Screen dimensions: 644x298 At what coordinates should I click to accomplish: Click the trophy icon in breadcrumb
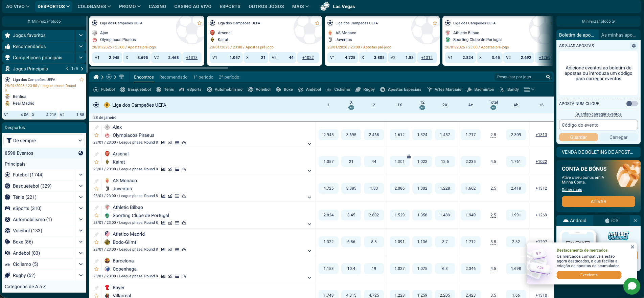tap(121, 77)
